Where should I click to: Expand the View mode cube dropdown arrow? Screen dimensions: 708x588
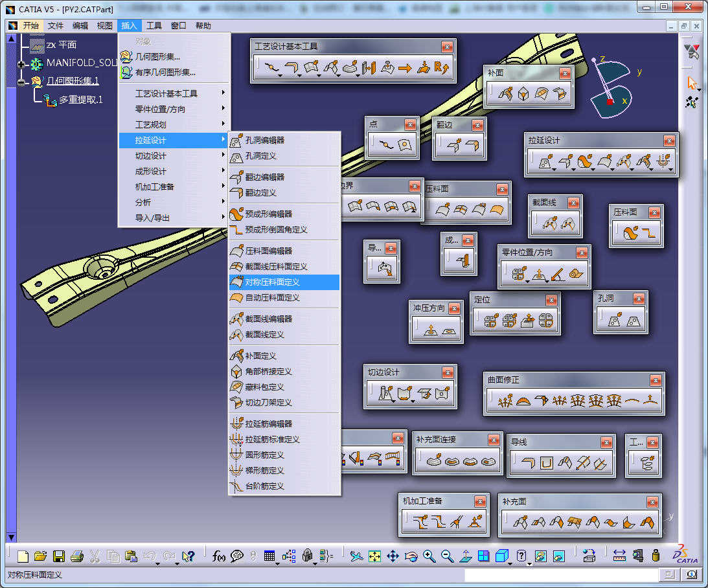(510, 563)
